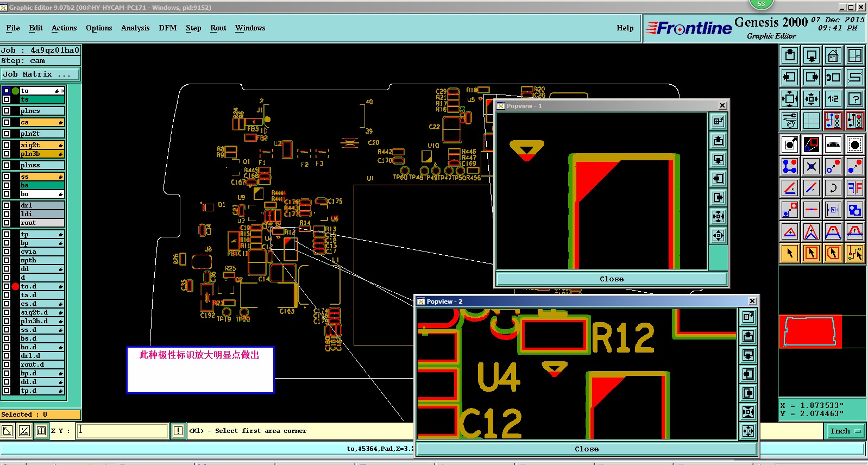This screenshot has width=868, height=465.
Task: Click the blue connected-dots tool icon
Action: point(790,166)
